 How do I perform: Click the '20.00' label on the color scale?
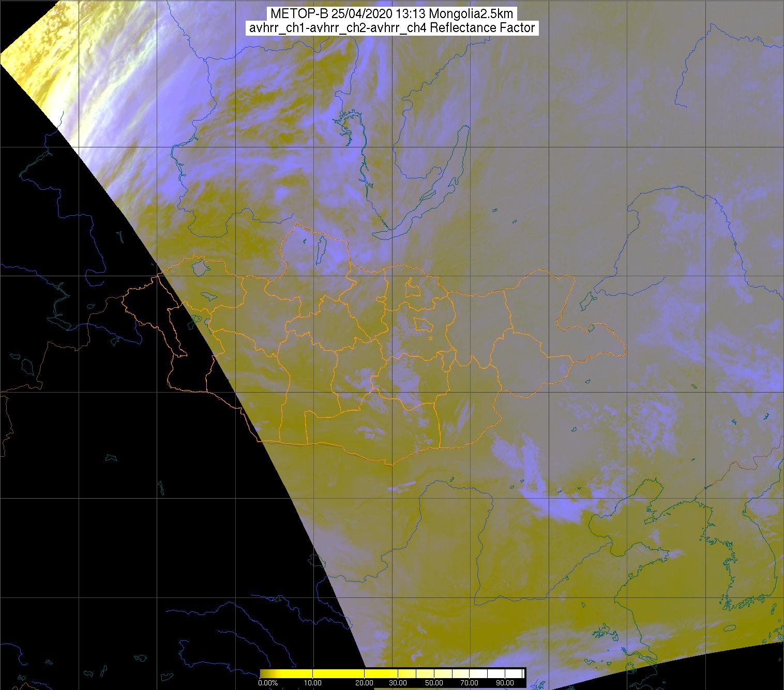coord(365,683)
